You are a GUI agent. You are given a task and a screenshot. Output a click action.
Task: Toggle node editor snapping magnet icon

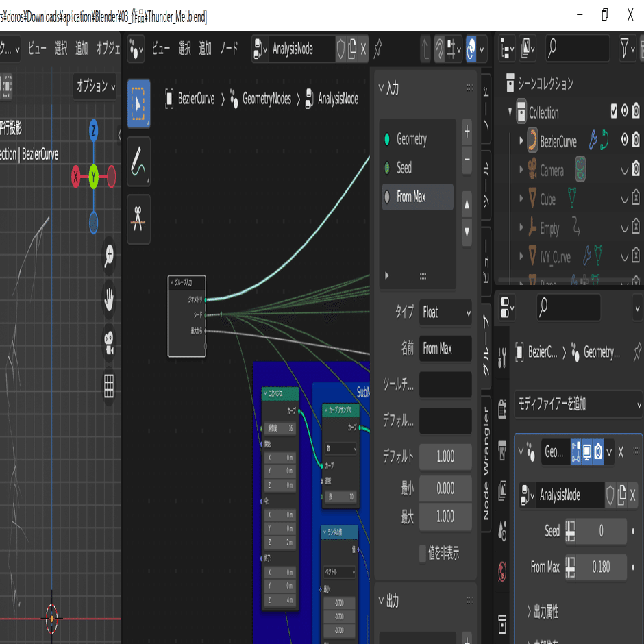click(439, 49)
